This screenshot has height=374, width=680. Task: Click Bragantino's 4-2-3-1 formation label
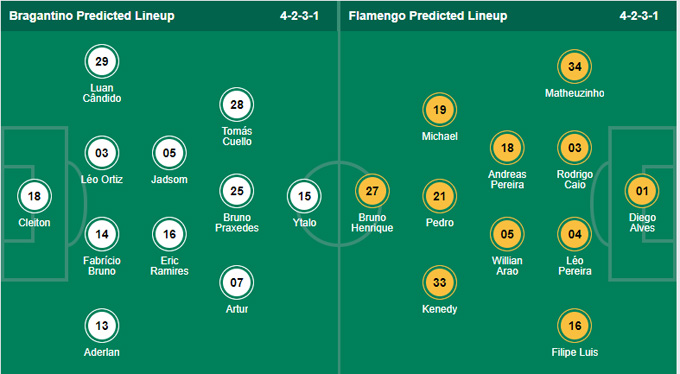299,16
